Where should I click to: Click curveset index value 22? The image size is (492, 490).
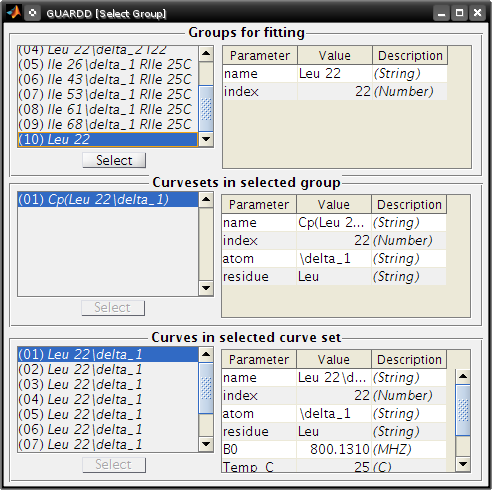(334, 240)
